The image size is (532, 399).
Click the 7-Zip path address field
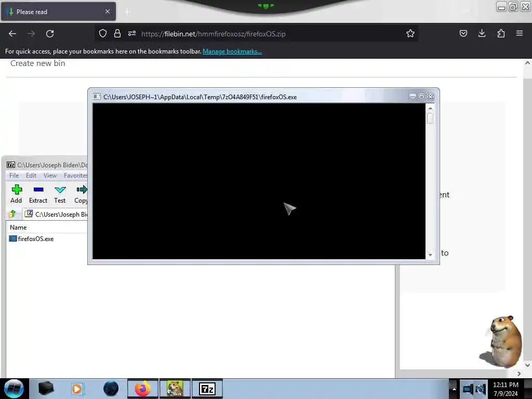coord(56,214)
